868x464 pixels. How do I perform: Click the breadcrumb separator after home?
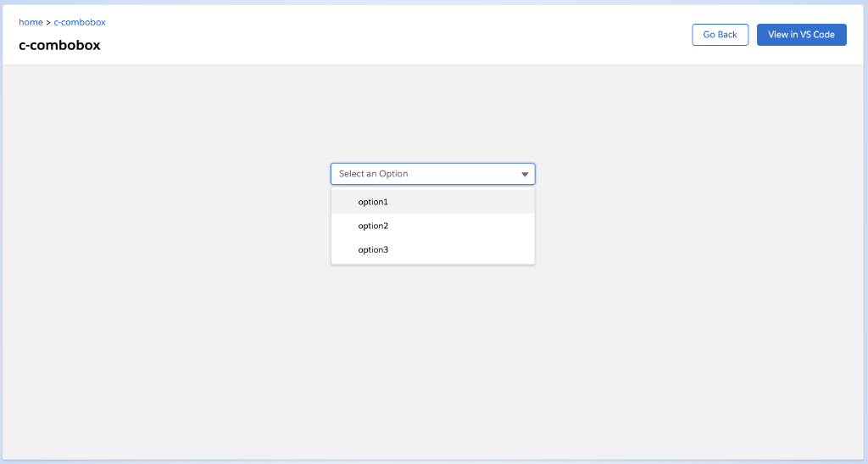(x=48, y=22)
